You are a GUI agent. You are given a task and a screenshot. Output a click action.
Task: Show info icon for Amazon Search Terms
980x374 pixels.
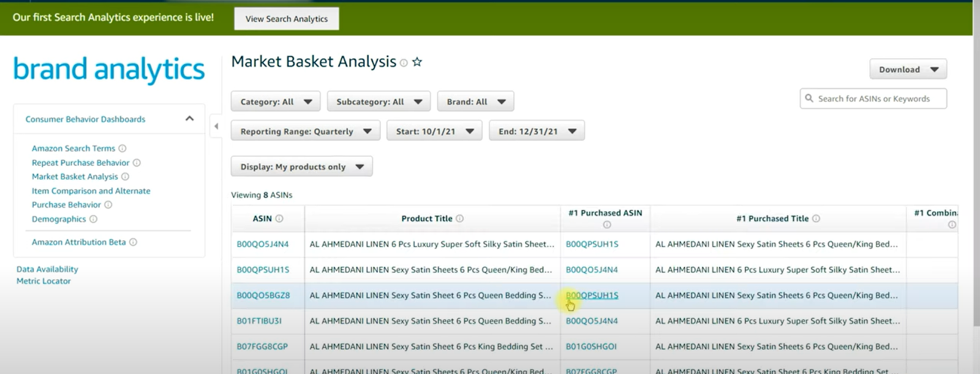tap(123, 148)
